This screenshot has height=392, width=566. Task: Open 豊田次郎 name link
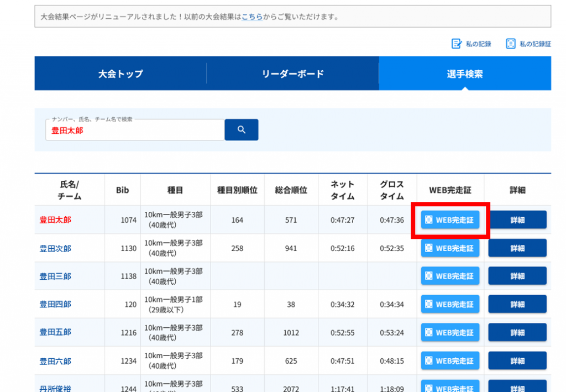click(55, 248)
